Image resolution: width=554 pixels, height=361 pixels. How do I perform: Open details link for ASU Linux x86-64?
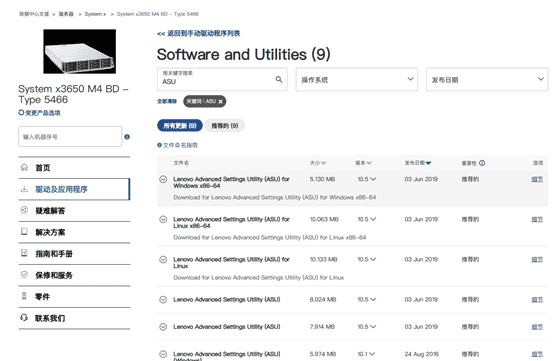click(x=537, y=219)
